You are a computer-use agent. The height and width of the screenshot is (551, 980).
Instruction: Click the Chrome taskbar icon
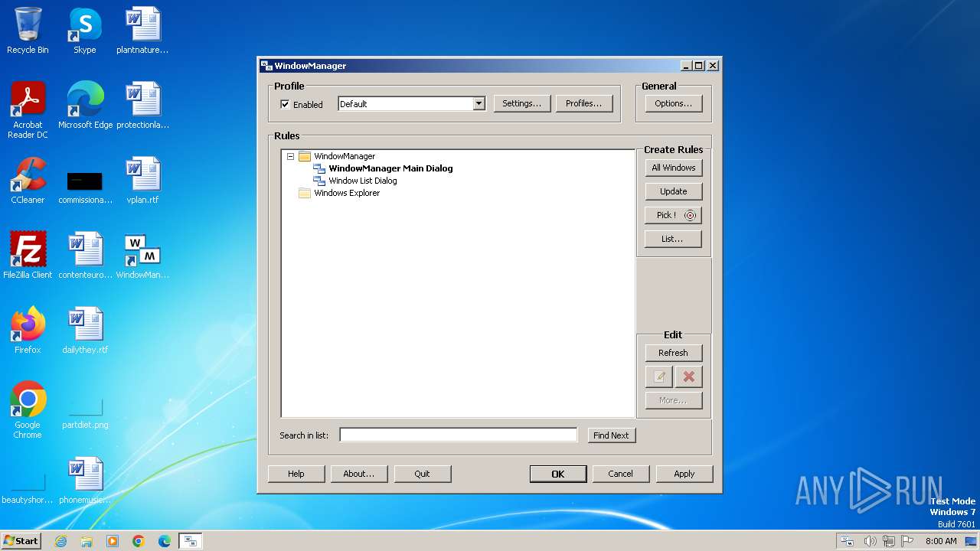tap(139, 541)
